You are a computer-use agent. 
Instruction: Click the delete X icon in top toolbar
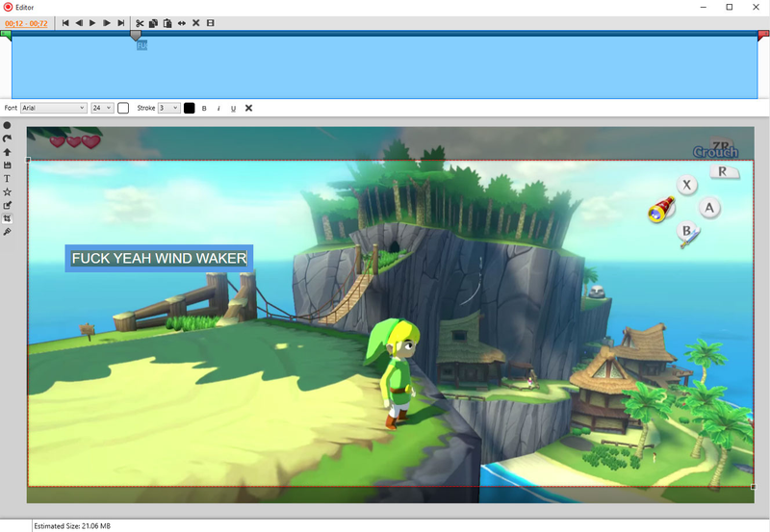coord(196,23)
